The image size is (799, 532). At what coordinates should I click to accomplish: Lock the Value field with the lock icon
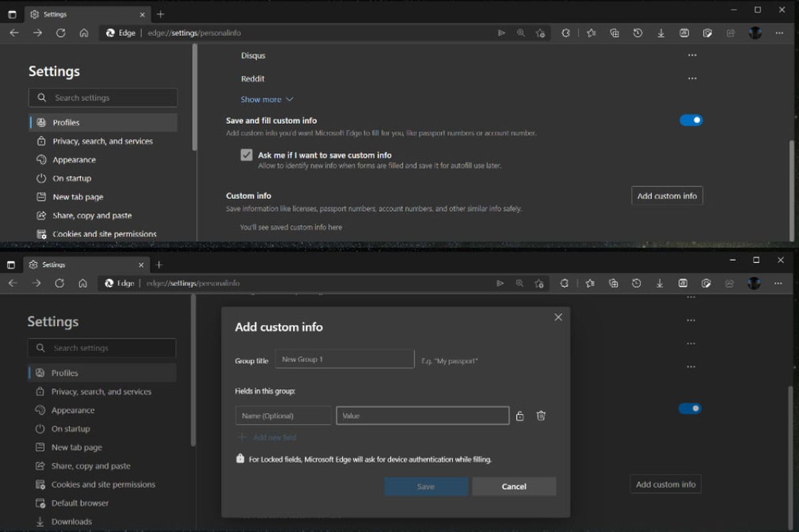coord(520,415)
